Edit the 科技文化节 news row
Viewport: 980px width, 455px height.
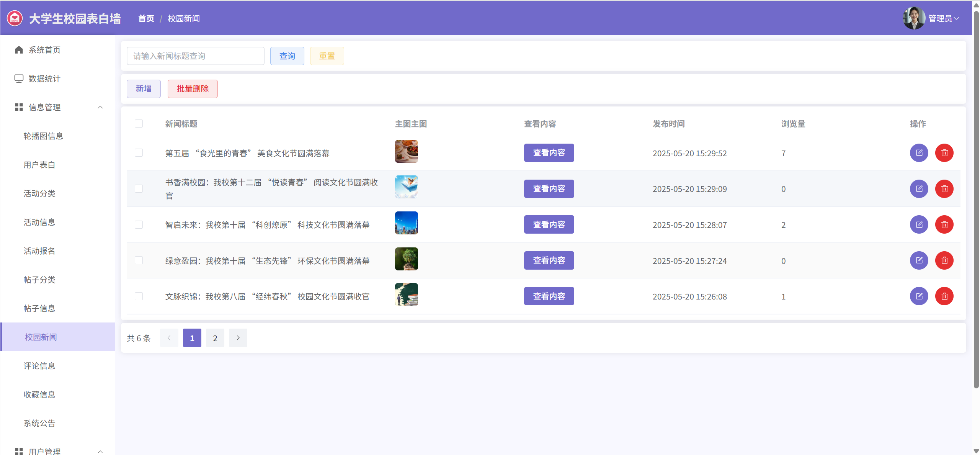[x=919, y=224]
